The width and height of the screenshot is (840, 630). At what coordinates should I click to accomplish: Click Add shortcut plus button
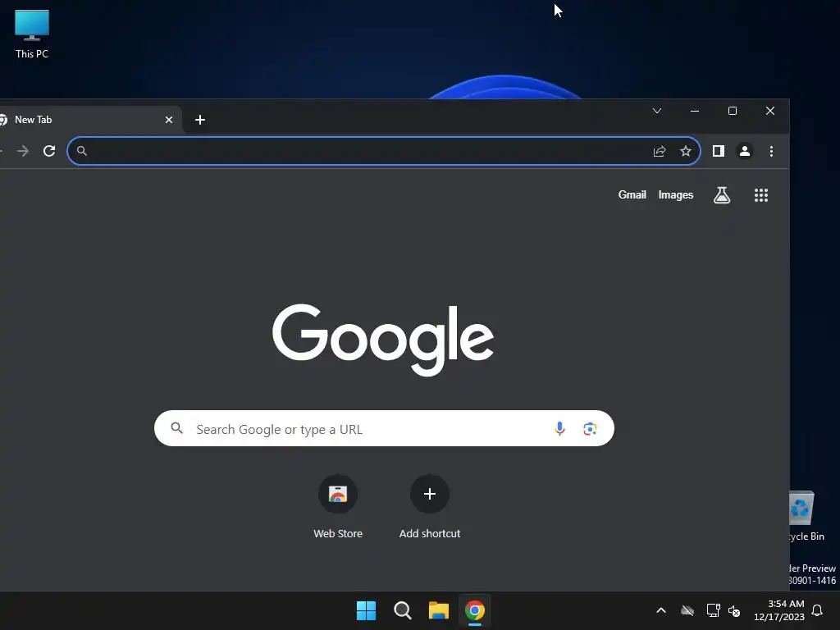[x=430, y=494]
